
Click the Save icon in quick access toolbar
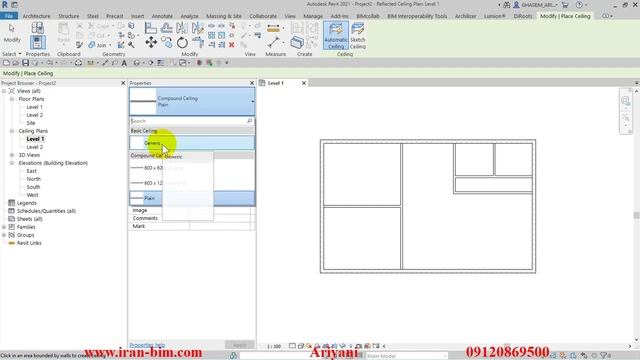(x=25, y=63)
